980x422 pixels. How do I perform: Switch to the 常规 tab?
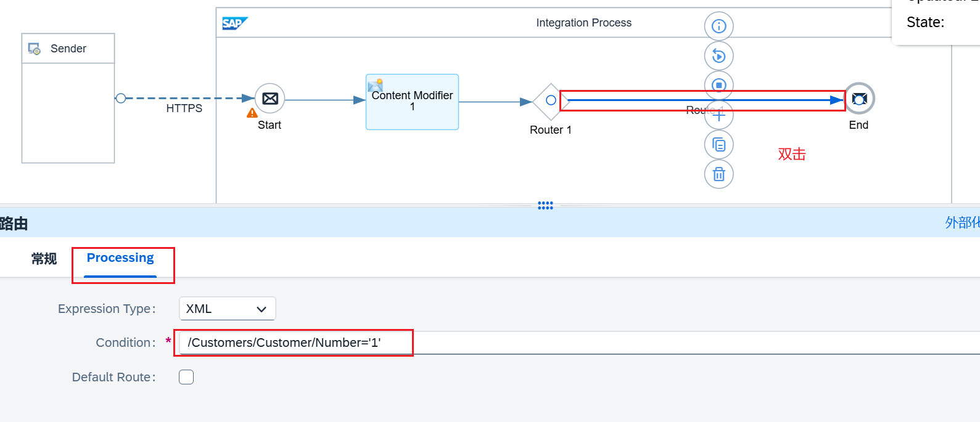coord(44,259)
